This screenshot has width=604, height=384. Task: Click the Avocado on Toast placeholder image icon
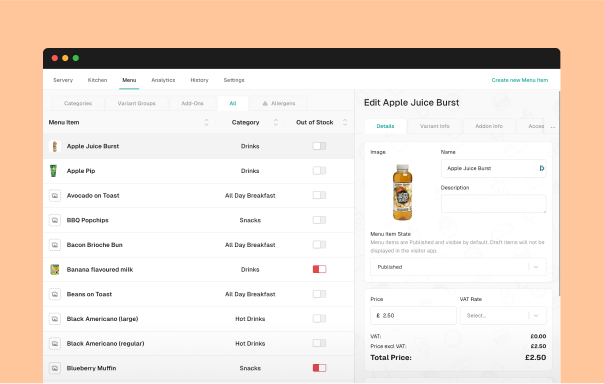coord(55,196)
